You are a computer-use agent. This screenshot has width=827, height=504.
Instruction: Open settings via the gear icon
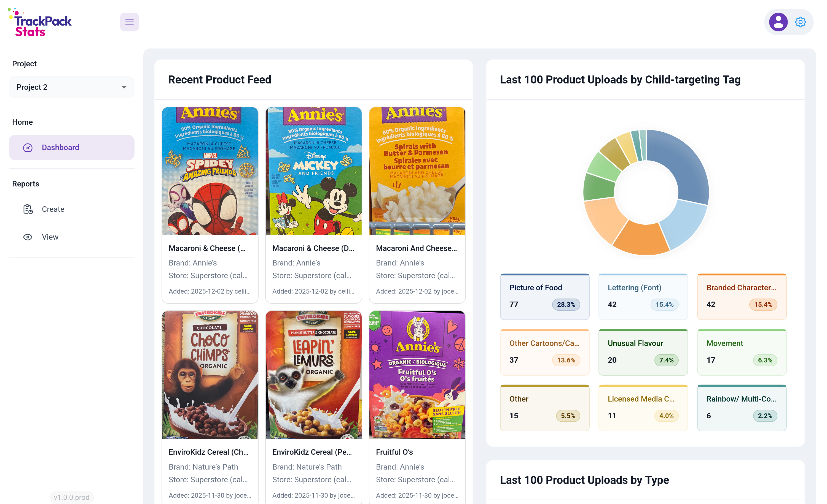(x=800, y=22)
